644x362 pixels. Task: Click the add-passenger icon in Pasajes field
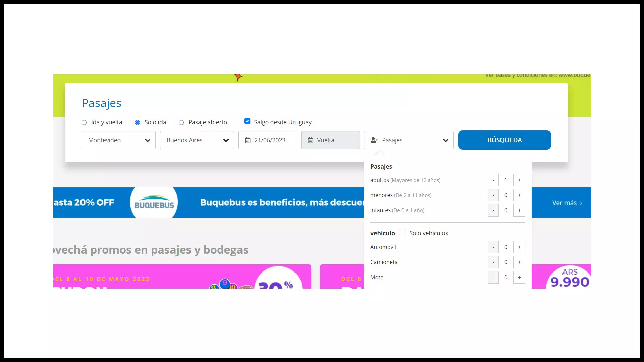click(x=374, y=140)
